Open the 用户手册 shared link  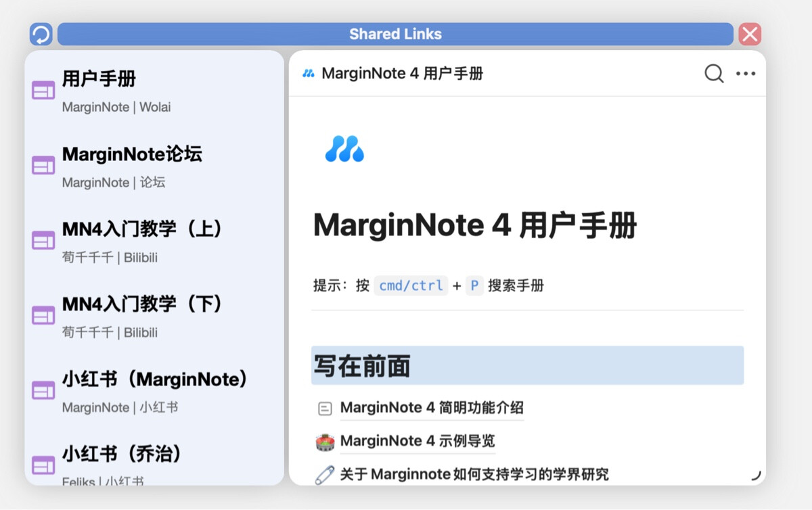(99, 78)
